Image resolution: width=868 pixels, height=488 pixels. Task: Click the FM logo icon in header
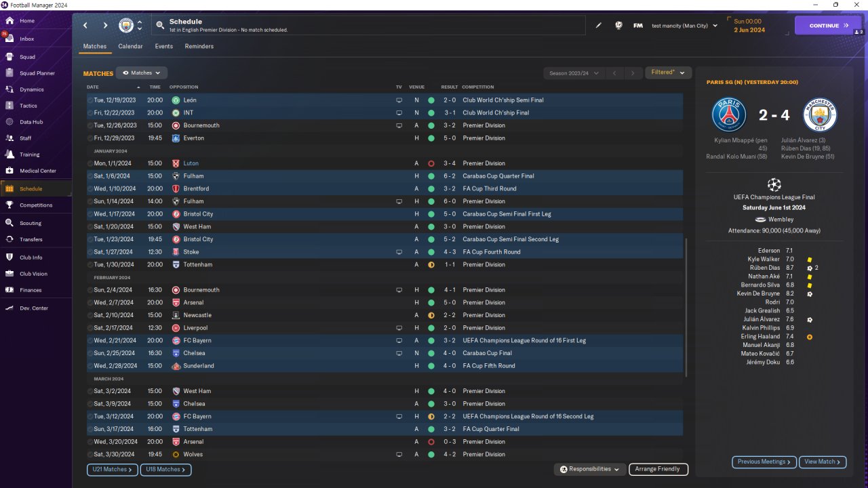(x=638, y=26)
